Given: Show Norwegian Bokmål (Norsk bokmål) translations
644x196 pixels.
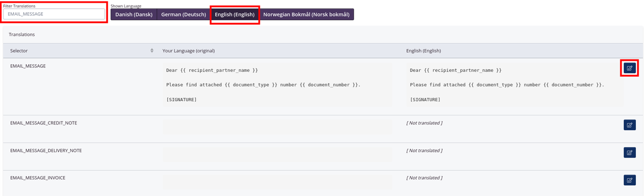Looking at the screenshot, I should pyautogui.click(x=306, y=14).
